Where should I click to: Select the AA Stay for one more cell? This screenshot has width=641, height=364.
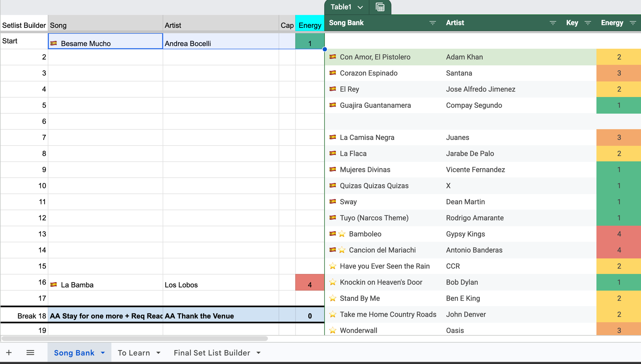pos(105,315)
